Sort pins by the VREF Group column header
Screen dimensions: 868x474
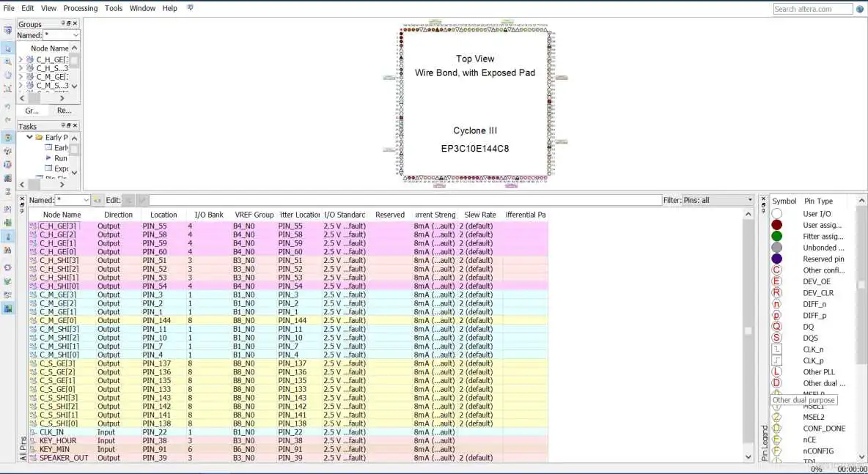click(254, 215)
